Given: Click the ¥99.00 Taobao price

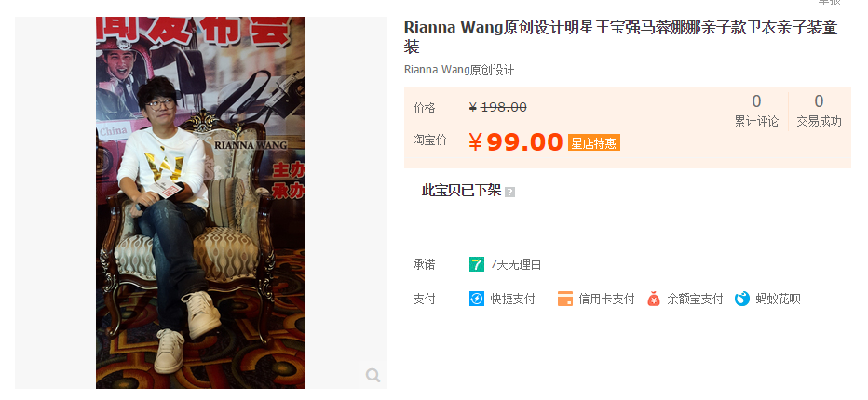Looking at the screenshot, I should coord(515,142).
